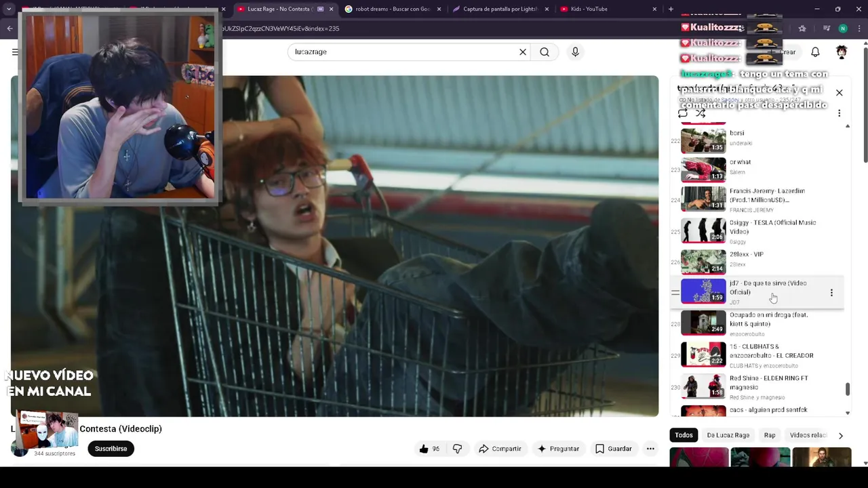
Task: Open the tab search dropdown
Action: pos(9,9)
